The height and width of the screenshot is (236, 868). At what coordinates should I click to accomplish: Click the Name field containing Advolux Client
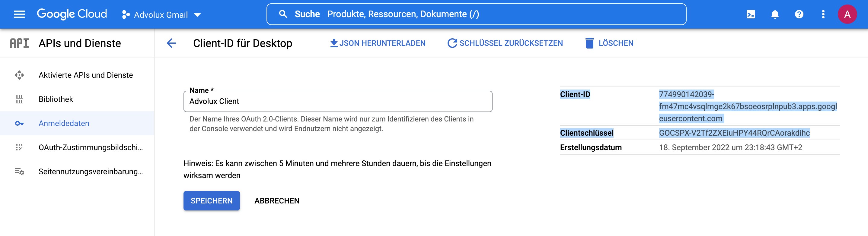pyautogui.click(x=338, y=101)
